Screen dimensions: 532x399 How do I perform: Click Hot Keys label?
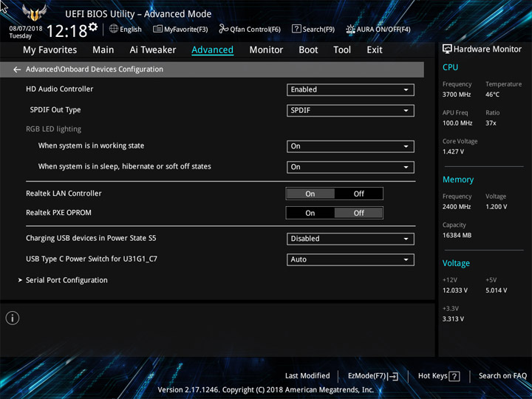coord(432,376)
